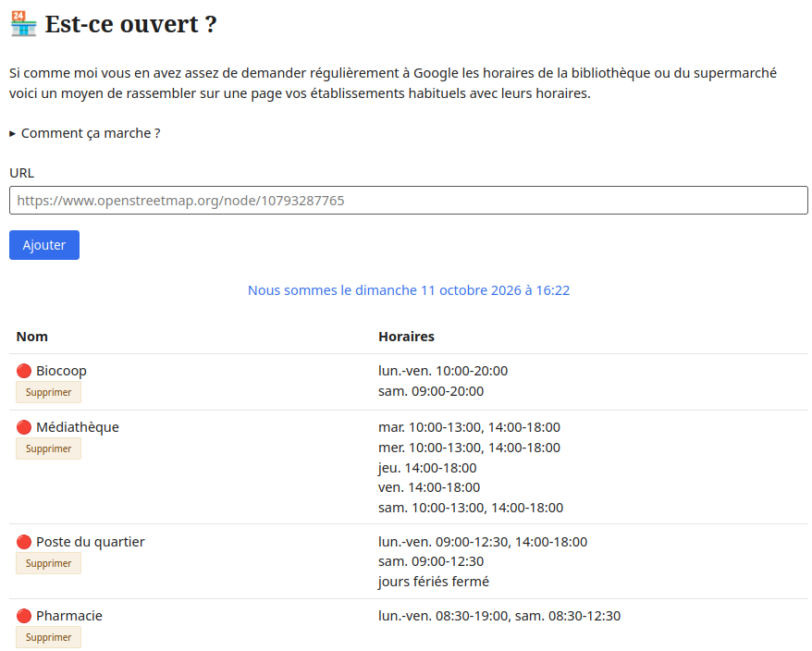Image resolution: width=812 pixels, height=651 pixels.
Task: Click the 24h shop emoji icon in title
Action: coord(24,24)
